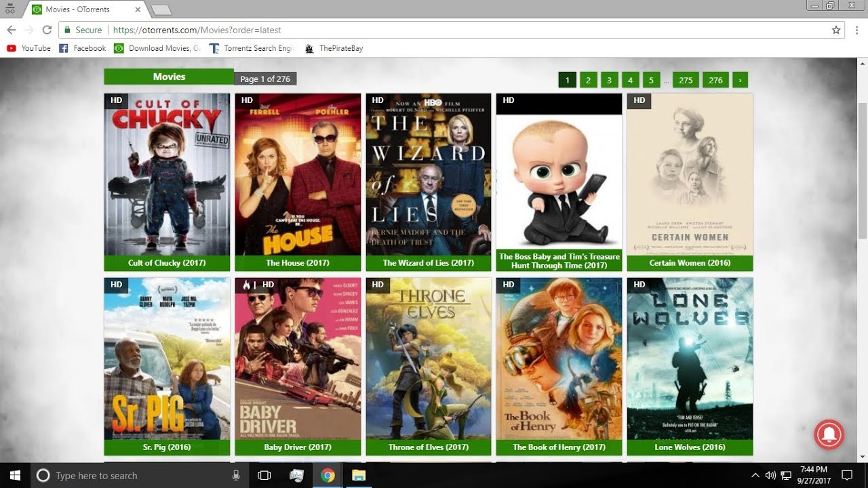This screenshot has height=488, width=868.
Task: Open the YouTube bookmark
Action: point(28,48)
